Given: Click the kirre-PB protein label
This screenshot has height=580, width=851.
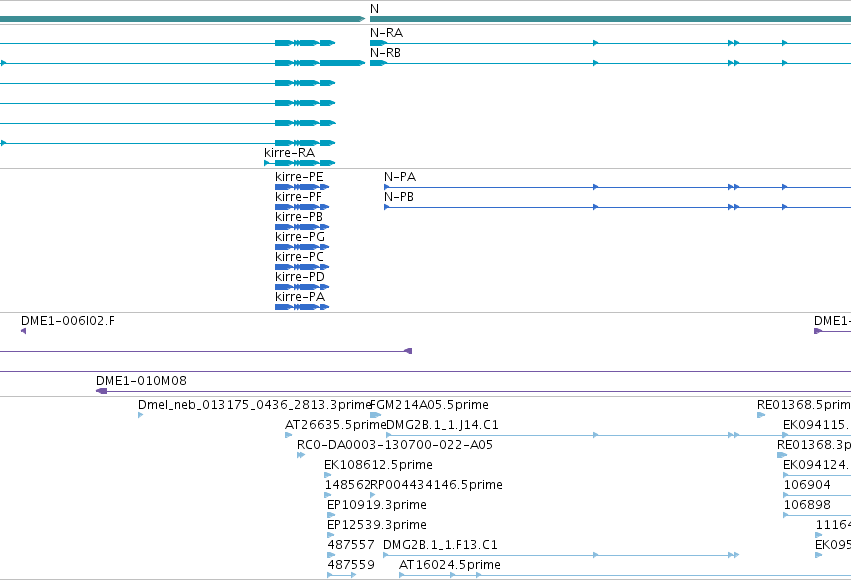Looking at the screenshot, I should click(299, 216).
